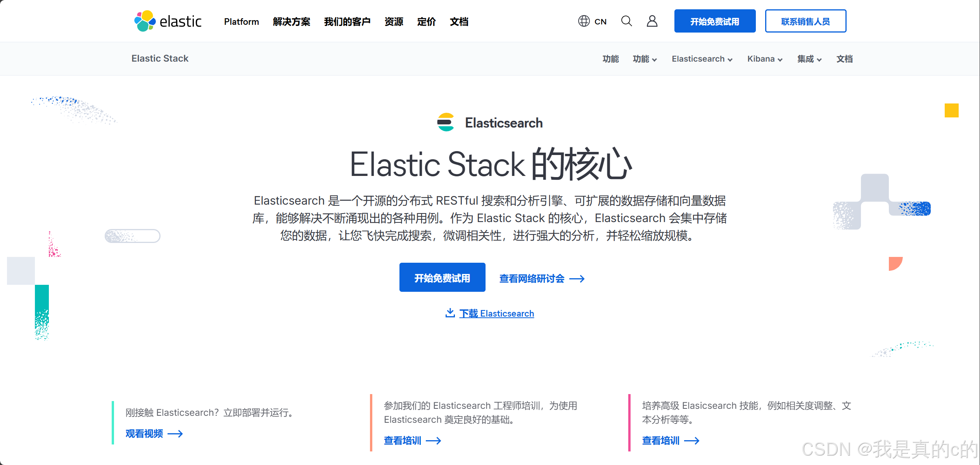Screen dimensions: 980x465
Task: Expand 集成 dropdown in subnav
Action: 809,59
